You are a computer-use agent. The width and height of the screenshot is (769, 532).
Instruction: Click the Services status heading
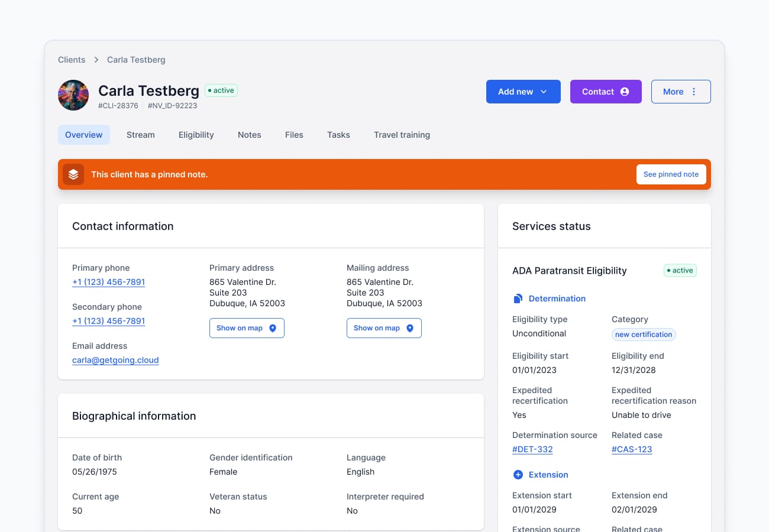(551, 226)
